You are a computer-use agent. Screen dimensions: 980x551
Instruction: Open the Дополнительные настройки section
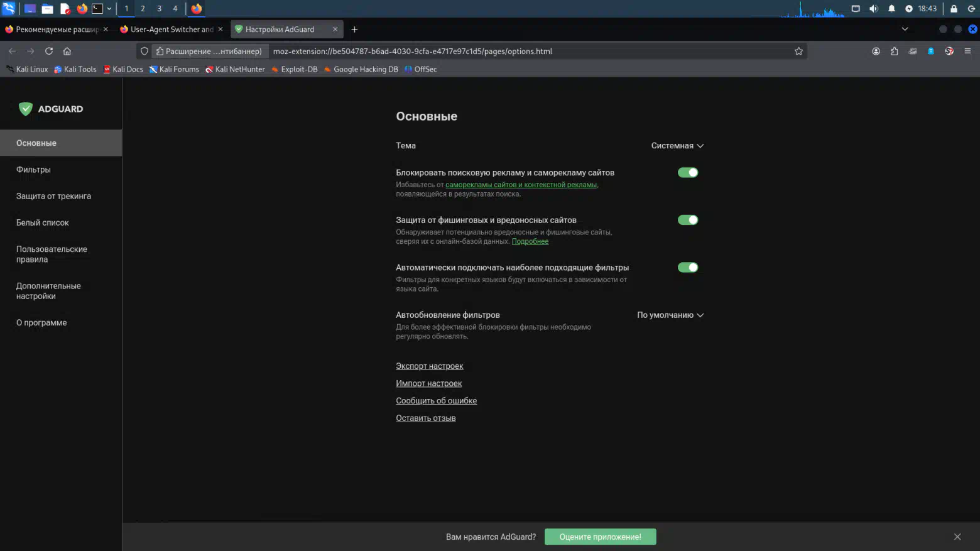tap(61, 291)
